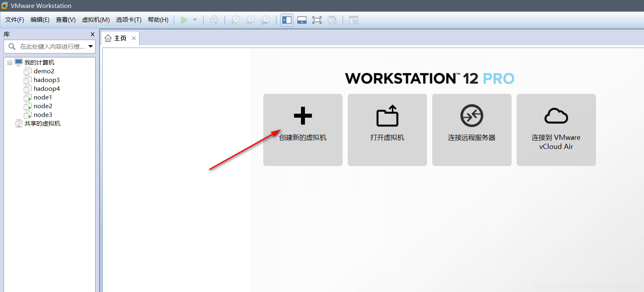Close the 主页 tab
This screenshot has height=292, width=644.
tap(134, 38)
